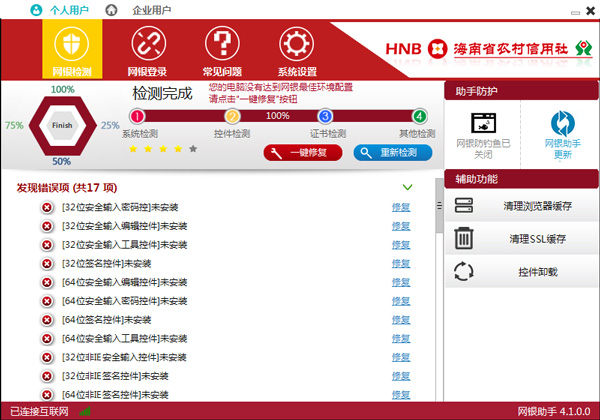Open the 网银登录 tab label
The width and height of the screenshot is (600, 420).
(x=147, y=72)
